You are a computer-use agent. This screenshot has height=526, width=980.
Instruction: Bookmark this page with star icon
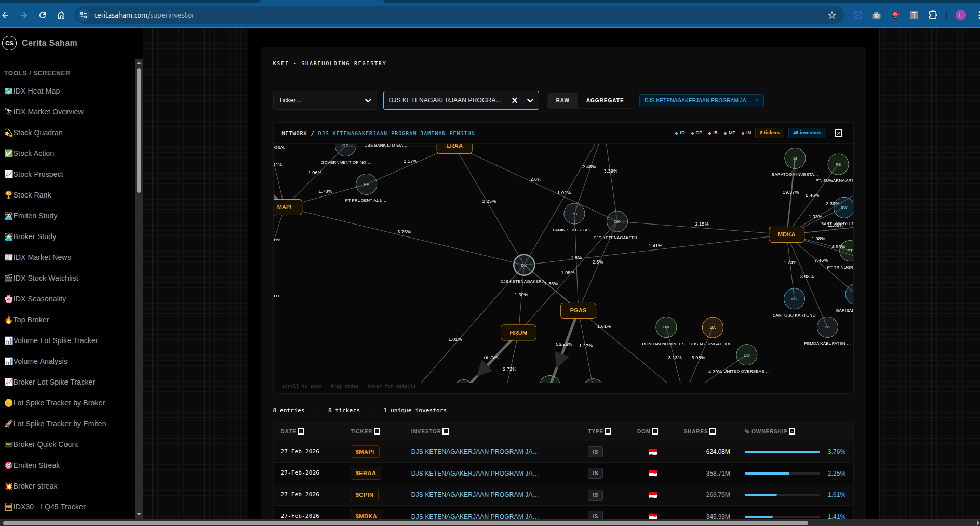[x=832, y=15]
